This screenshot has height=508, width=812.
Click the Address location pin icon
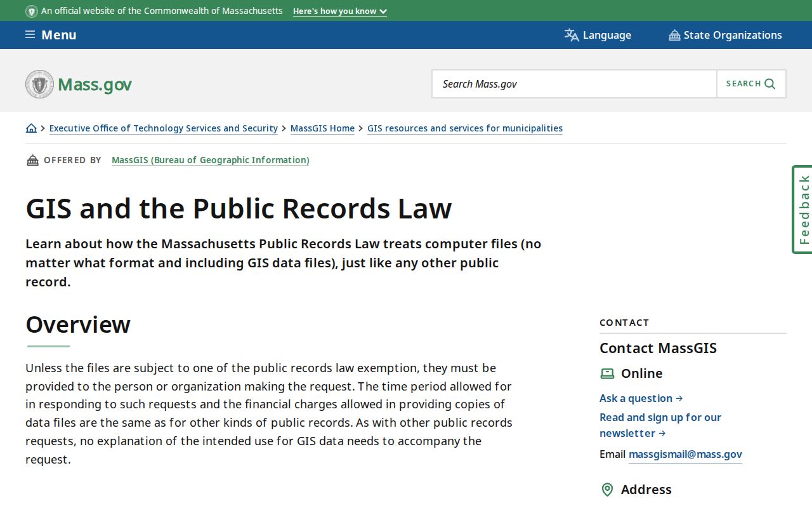click(x=607, y=490)
